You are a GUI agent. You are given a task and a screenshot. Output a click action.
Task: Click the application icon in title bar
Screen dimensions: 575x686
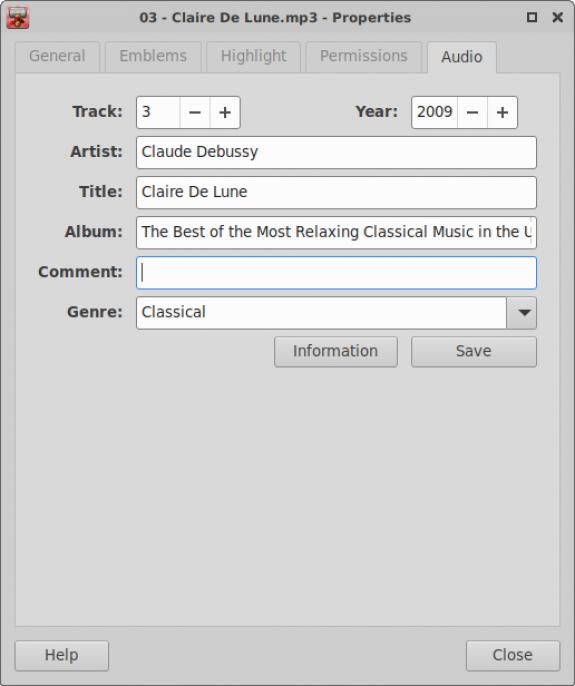click(18, 18)
